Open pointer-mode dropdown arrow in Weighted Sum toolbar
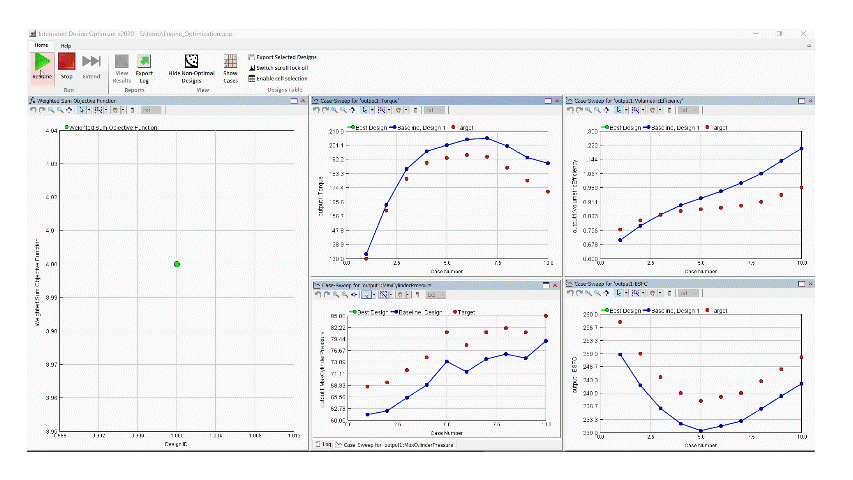The width and height of the screenshot is (853, 480). click(x=89, y=110)
